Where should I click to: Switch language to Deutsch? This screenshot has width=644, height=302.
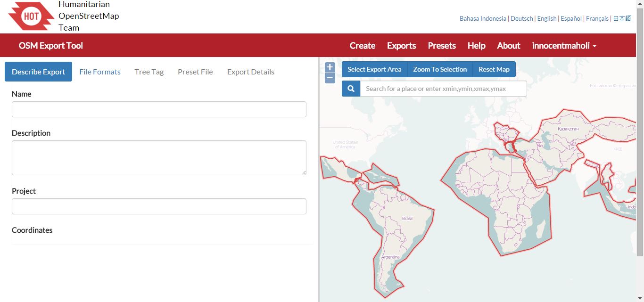coord(522,18)
